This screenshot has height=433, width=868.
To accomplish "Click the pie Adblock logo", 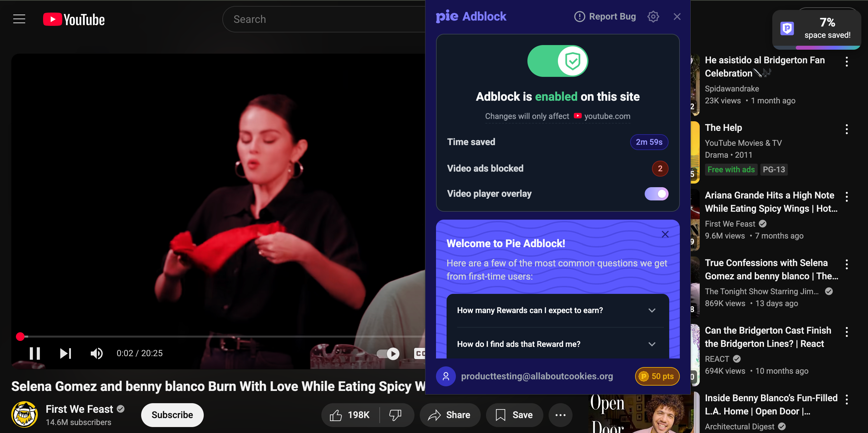I will (x=471, y=16).
